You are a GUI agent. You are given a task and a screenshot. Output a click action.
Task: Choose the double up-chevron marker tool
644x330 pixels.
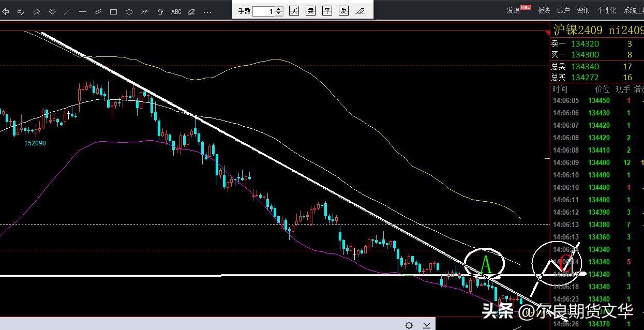click(37, 11)
